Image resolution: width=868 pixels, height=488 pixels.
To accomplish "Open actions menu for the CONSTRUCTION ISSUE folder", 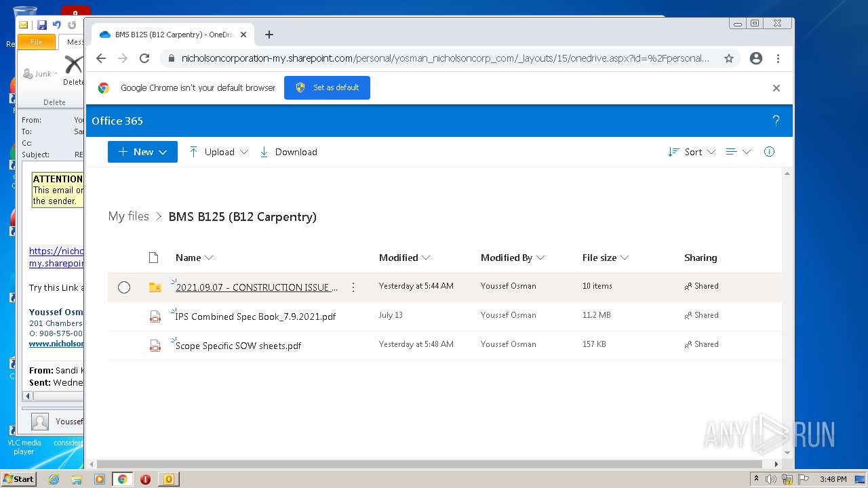I will pyautogui.click(x=353, y=287).
